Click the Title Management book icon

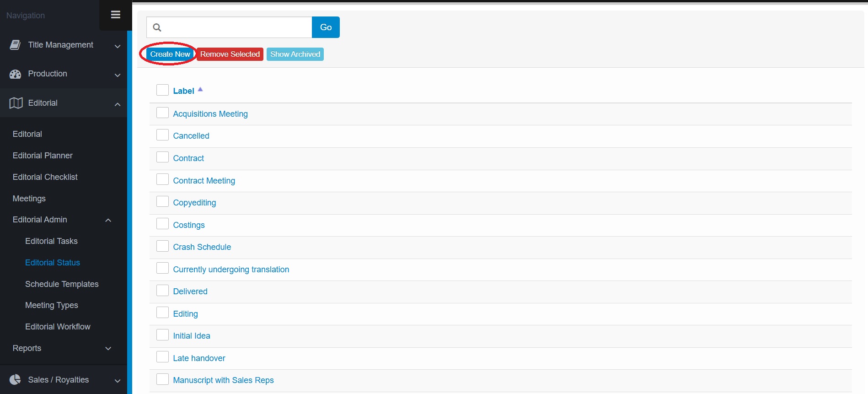15,45
